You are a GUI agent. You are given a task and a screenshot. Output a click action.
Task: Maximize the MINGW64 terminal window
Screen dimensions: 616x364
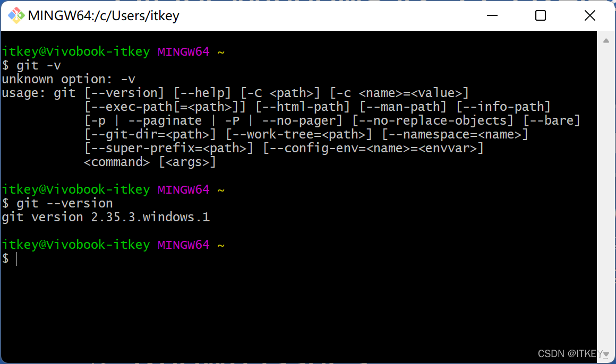click(x=541, y=15)
